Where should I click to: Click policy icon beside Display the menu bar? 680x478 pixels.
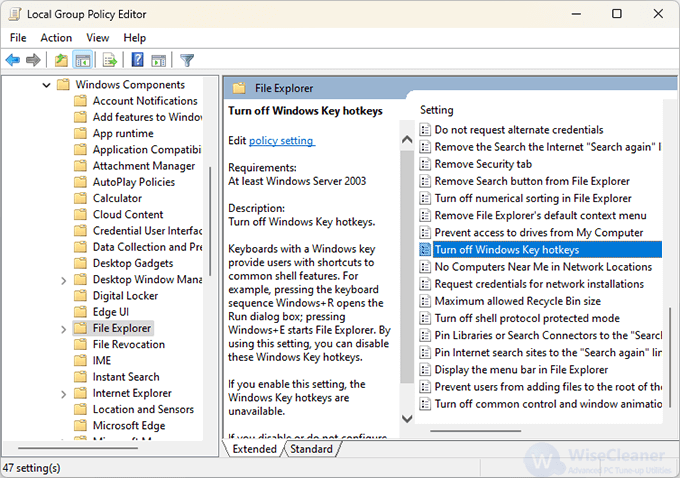pyautogui.click(x=425, y=370)
